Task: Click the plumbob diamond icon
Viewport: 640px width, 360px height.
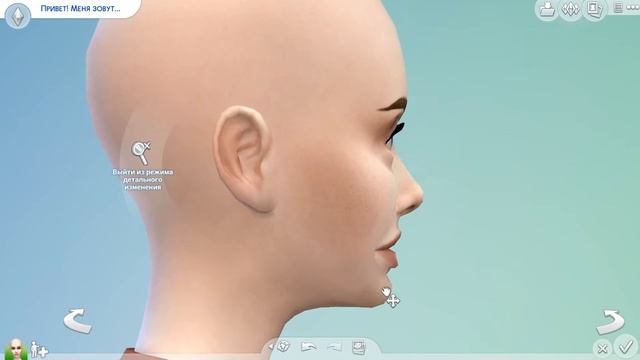Action: pos(18,16)
